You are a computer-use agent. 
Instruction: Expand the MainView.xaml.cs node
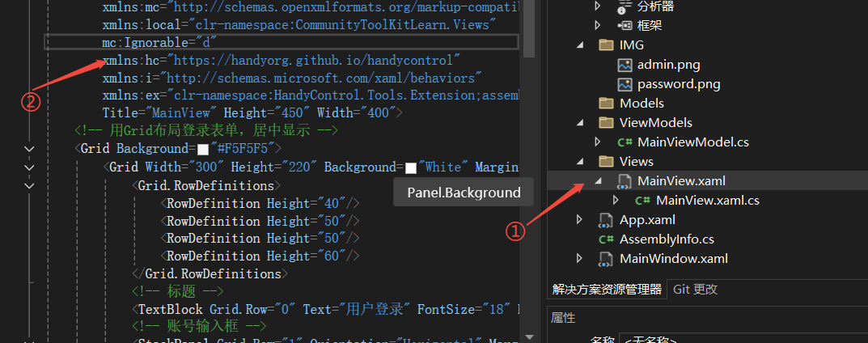point(616,200)
